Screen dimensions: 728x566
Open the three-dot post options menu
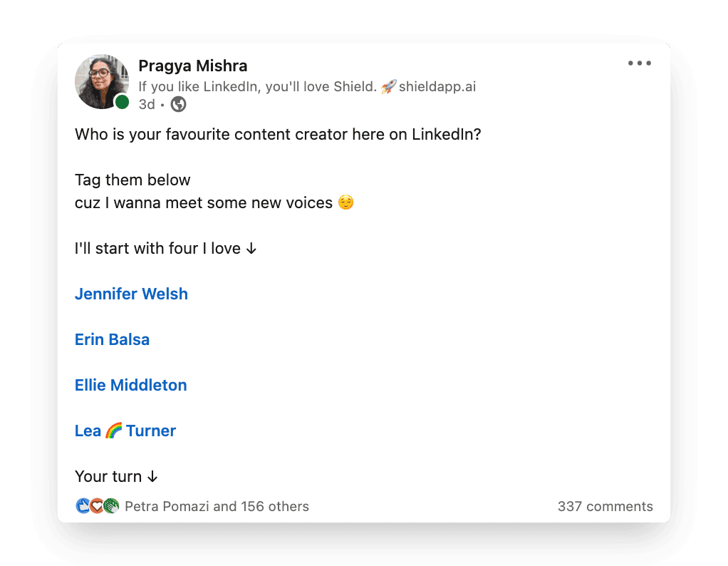tap(640, 63)
